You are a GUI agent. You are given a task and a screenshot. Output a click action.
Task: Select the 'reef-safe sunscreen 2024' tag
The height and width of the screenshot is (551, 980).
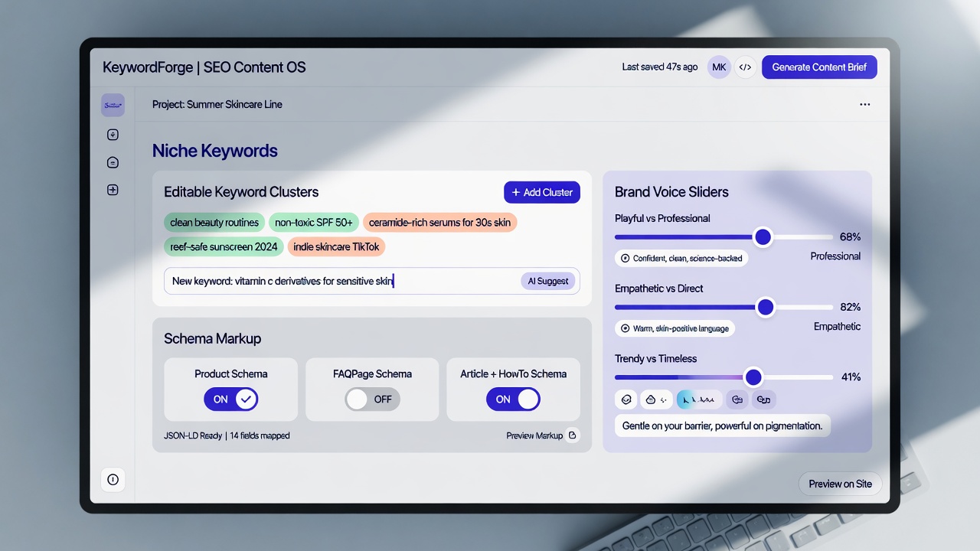[x=224, y=246]
